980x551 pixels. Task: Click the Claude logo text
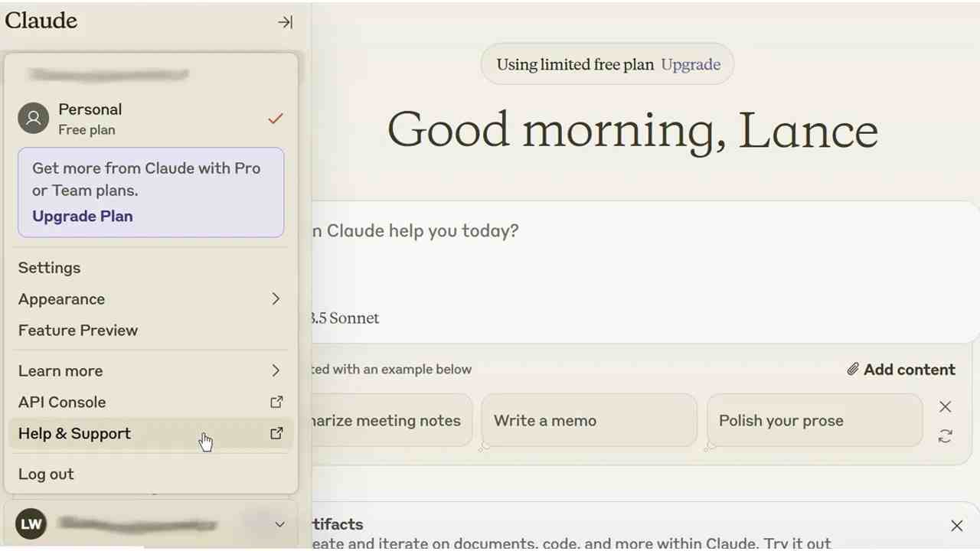click(x=41, y=21)
